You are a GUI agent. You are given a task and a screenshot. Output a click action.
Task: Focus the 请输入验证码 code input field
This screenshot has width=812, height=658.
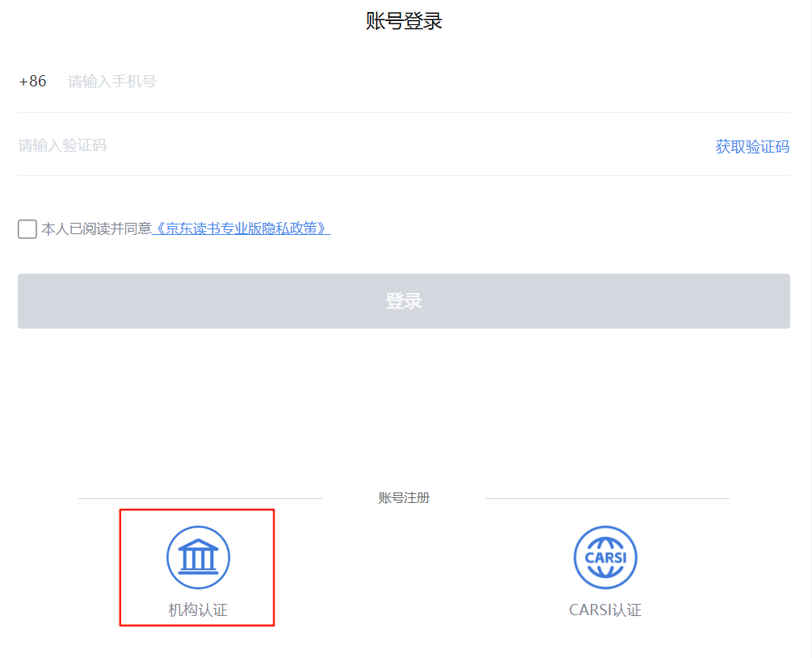pos(323,145)
